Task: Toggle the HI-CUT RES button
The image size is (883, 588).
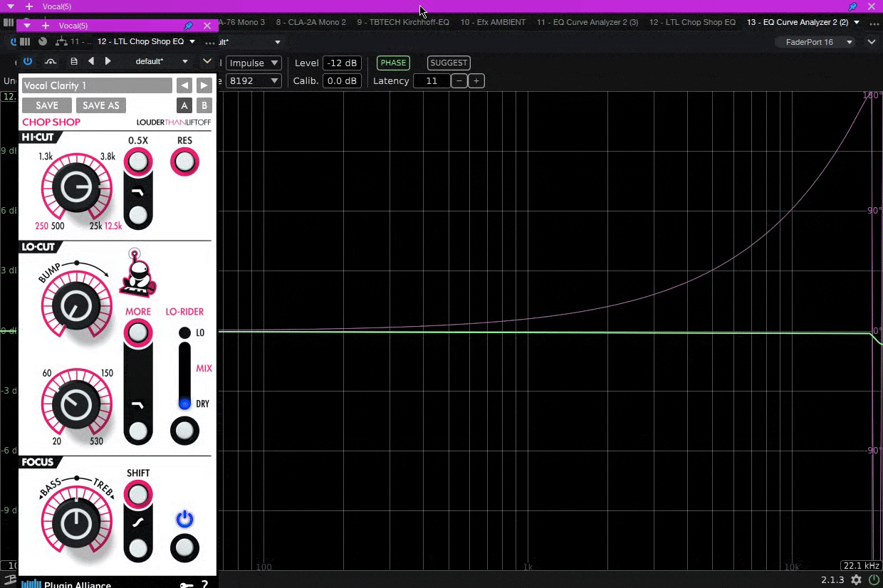Action: (184, 162)
